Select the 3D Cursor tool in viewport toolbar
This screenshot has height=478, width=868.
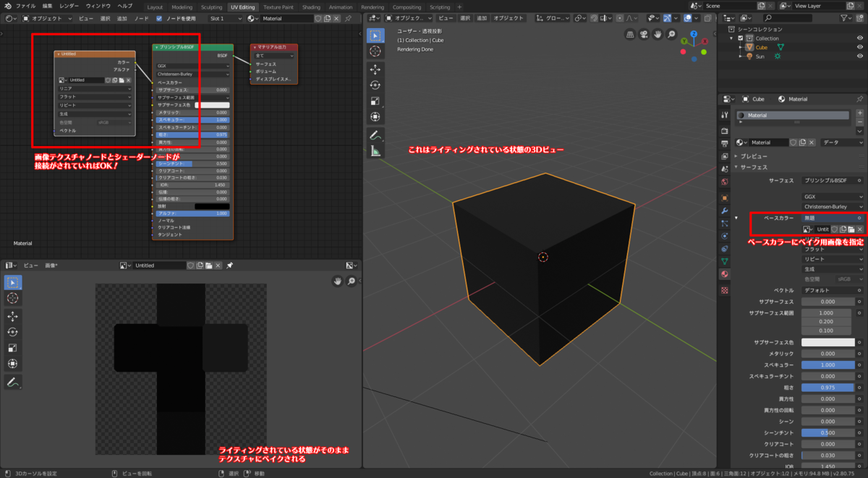[x=375, y=51]
